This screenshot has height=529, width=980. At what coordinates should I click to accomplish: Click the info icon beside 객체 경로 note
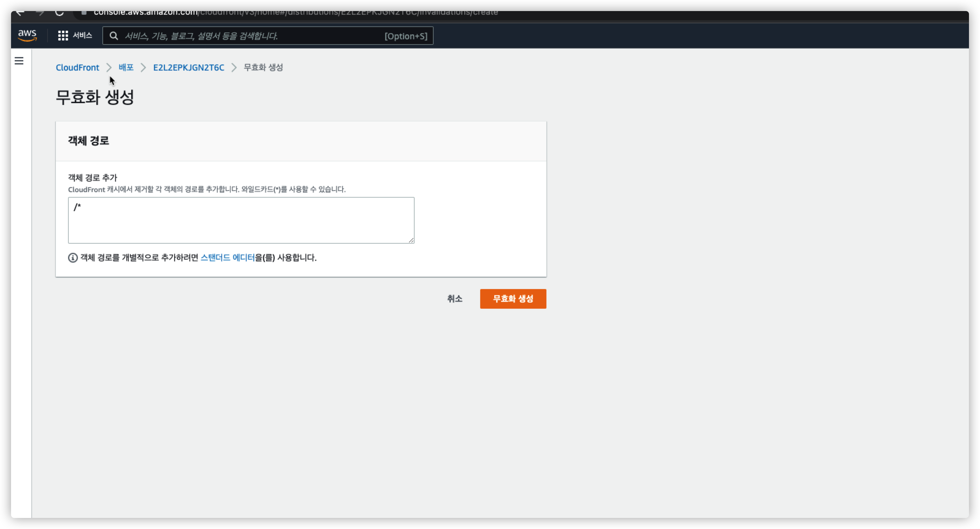click(x=73, y=258)
